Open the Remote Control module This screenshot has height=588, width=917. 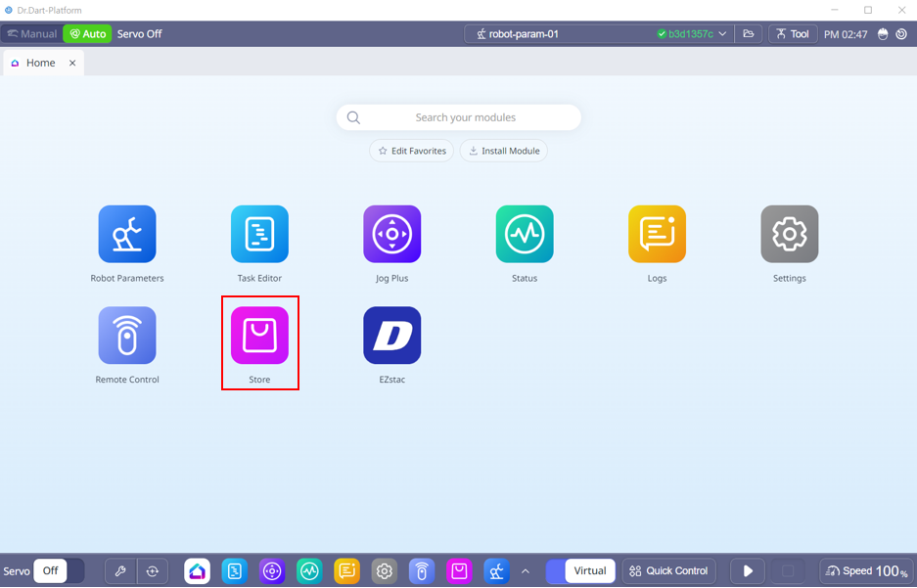click(x=127, y=336)
